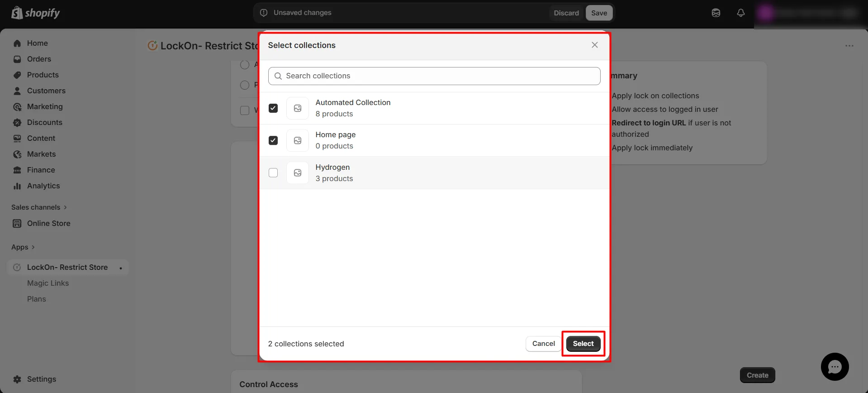Discard unsaved changes
This screenshot has height=393, width=868.
coord(566,13)
